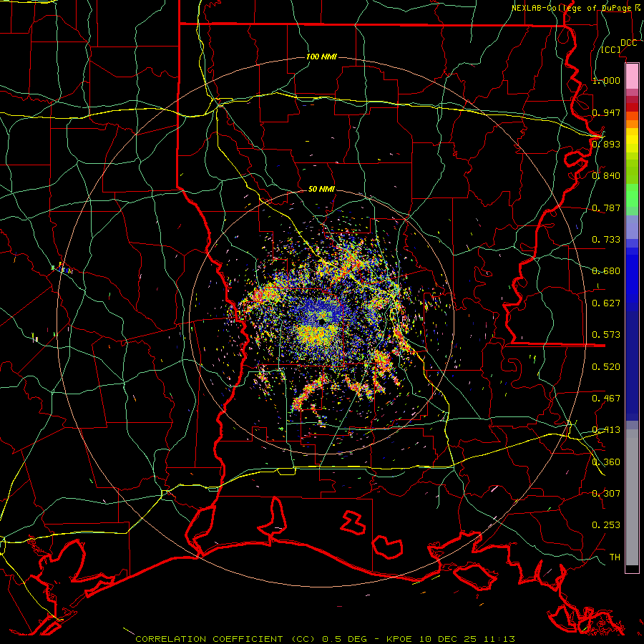Click the "0.520" scale value
This screenshot has height=644, width=644.
(x=606, y=367)
